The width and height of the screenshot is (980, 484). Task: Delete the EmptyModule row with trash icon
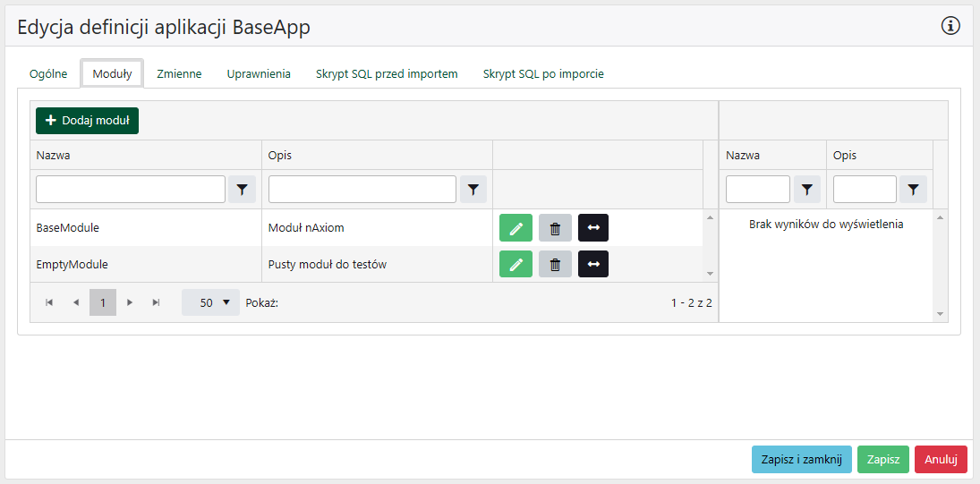coord(555,264)
